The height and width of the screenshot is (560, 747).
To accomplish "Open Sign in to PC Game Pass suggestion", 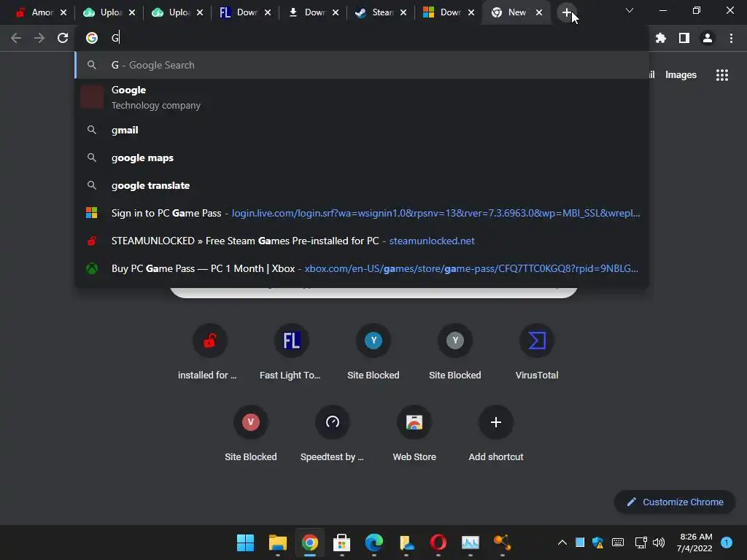I will 362,213.
